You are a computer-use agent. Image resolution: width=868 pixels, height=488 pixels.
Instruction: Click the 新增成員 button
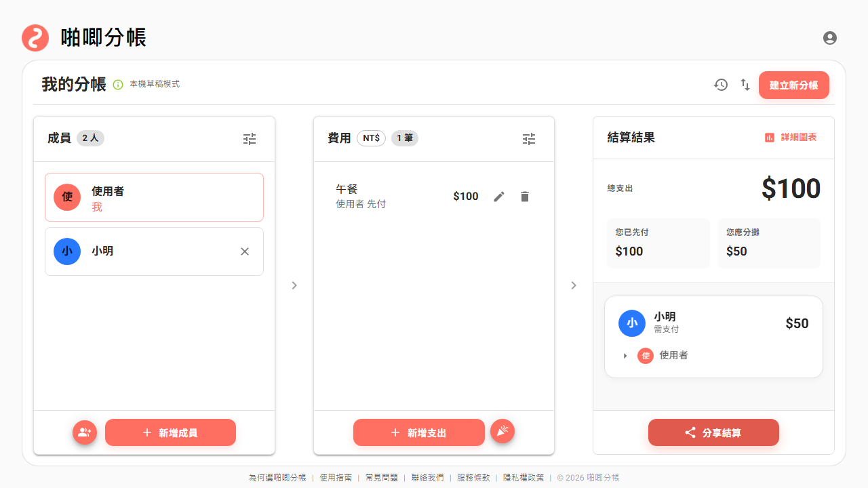tap(170, 432)
